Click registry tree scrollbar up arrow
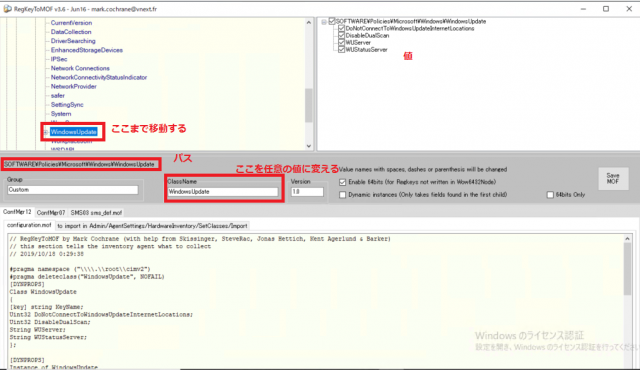 pyautogui.click(x=309, y=22)
